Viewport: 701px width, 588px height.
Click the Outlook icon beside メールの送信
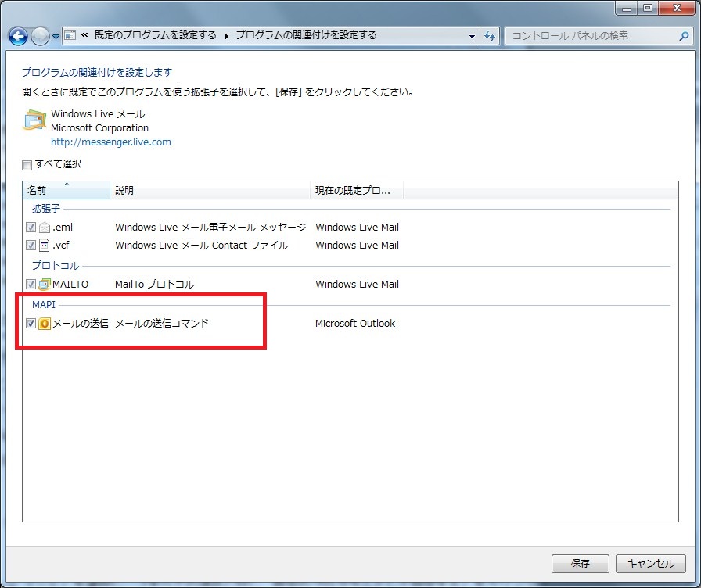coord(45,324)
